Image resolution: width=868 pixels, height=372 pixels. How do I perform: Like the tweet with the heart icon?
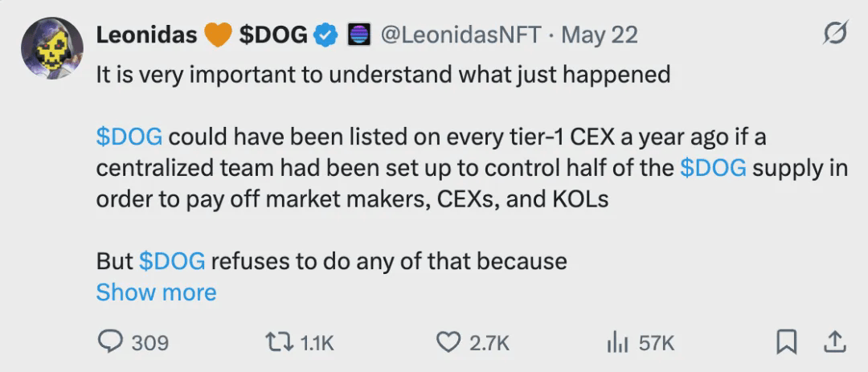[448, 342]
